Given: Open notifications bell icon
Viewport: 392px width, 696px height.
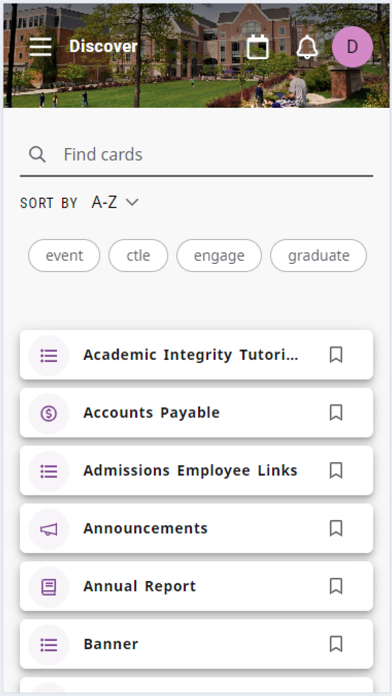Looking at the screenshot, I should pyautogui.click(x=307, y=47).
